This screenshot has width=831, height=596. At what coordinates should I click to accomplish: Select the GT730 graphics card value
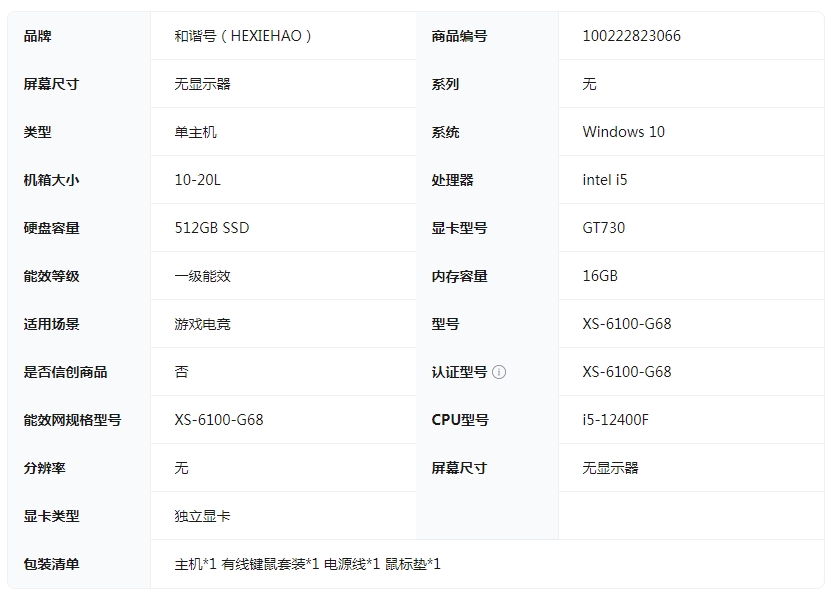(x=603, y=228)
